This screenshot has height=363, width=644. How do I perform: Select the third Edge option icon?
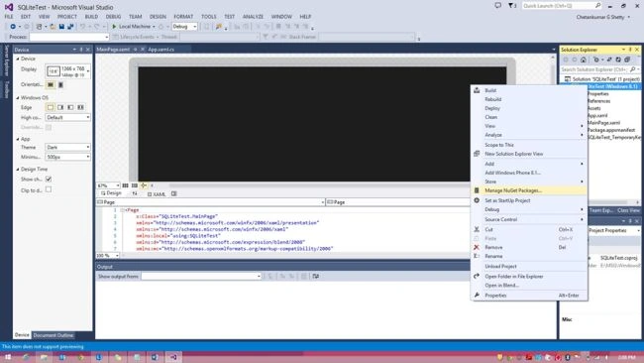coord(70,107)
